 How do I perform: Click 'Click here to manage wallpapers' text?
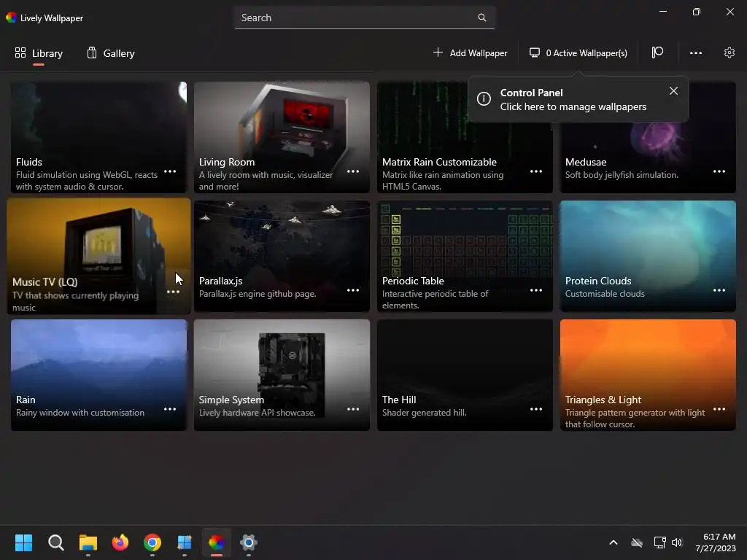(573, 106)
